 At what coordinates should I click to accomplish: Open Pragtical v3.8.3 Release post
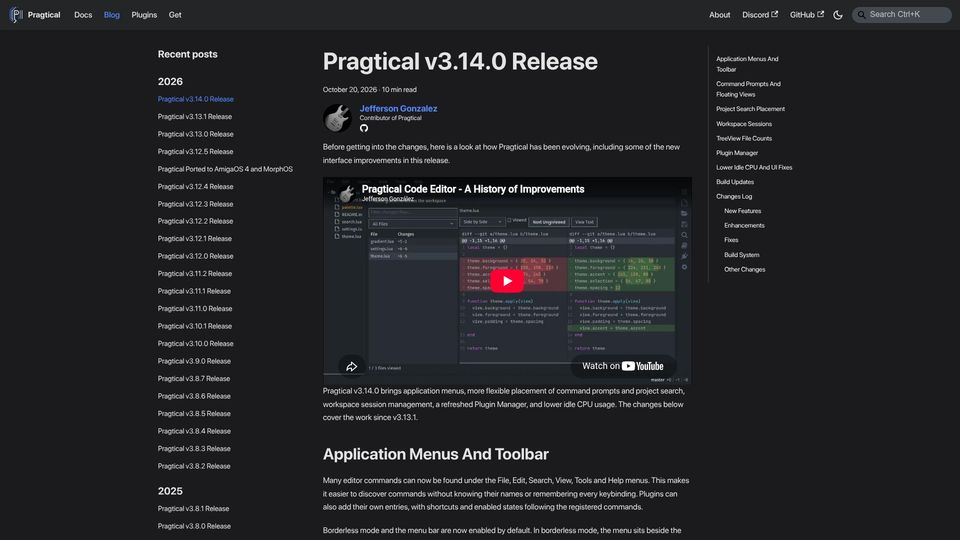[x=194, y=449]
